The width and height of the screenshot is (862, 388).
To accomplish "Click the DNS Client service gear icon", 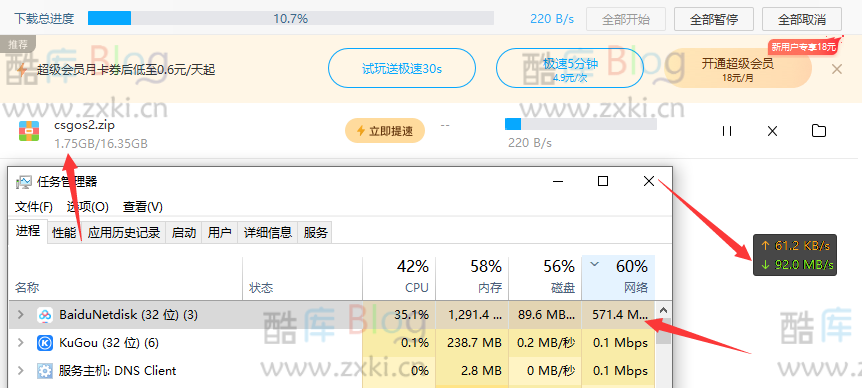I will tap(45, 370).
